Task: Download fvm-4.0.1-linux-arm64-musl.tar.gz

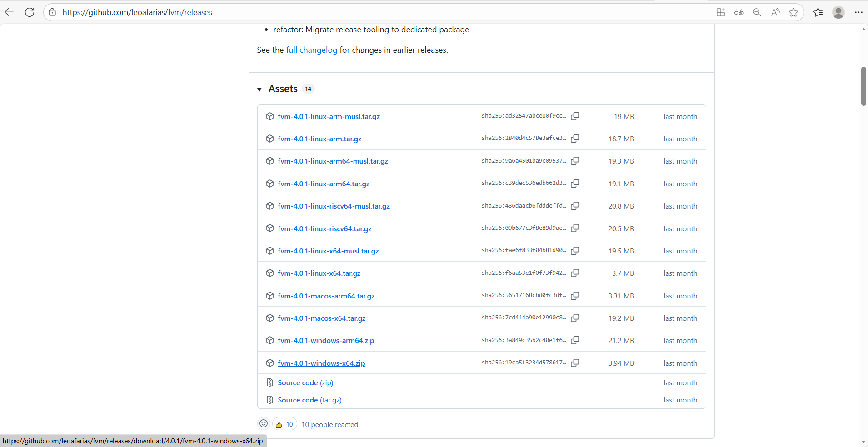Action: click(333, 161)
